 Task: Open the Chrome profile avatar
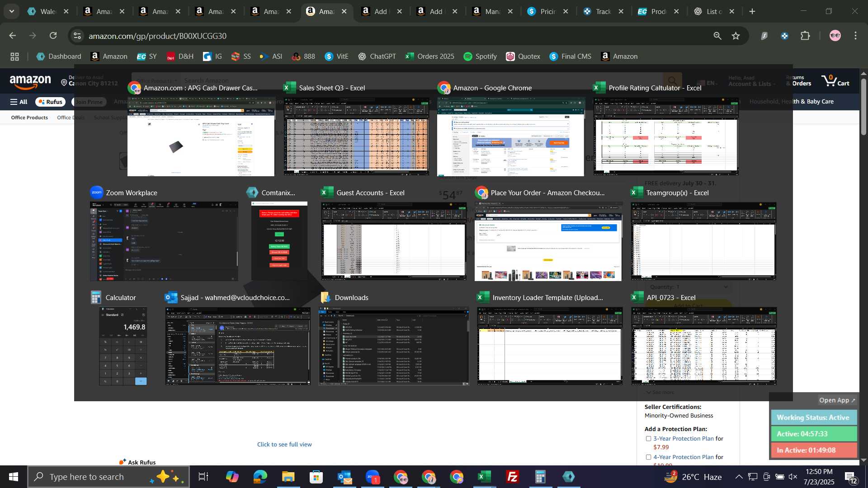click(x=835, y=36)
